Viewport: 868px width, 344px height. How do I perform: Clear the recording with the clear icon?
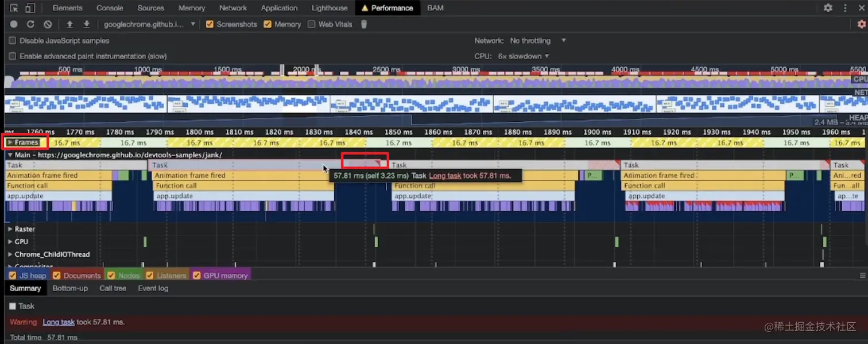tap(48, 24)
